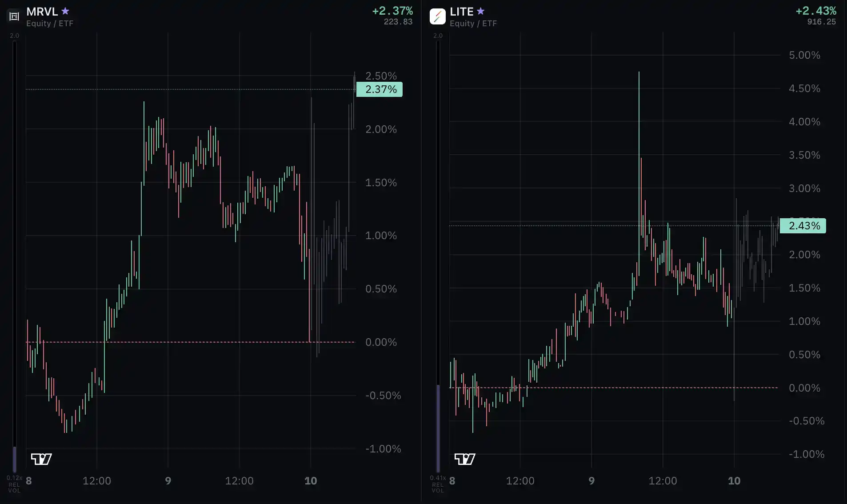
Task: Click the -0.50% label on LITE price axis
Action: (807, 421)
